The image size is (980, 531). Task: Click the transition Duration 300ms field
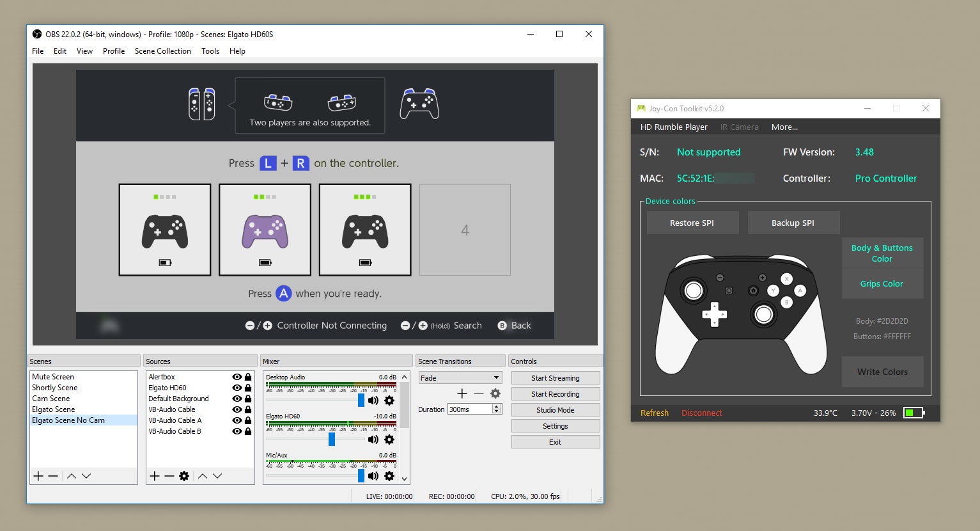click(x=470, y=409)
